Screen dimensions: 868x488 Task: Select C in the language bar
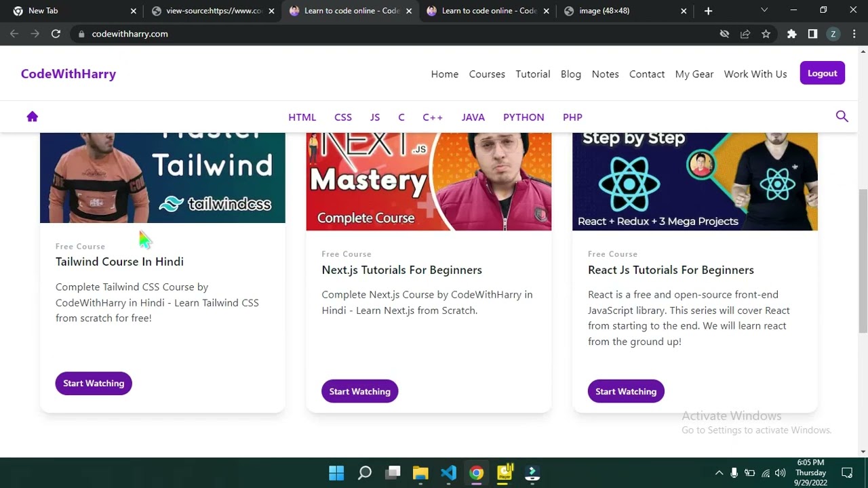(x=401, y=117)
